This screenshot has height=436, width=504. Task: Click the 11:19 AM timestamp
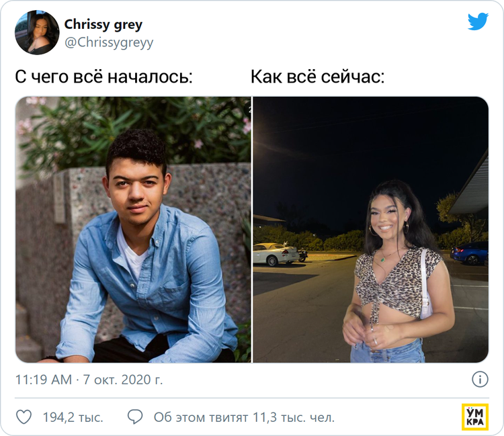(x=44, y=380)
